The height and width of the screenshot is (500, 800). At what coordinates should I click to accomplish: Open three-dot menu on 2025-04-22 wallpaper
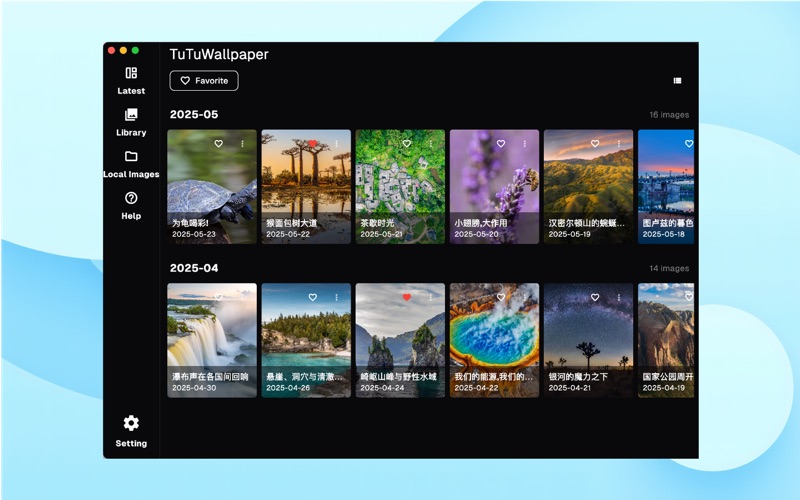click(x=525, y=297)
